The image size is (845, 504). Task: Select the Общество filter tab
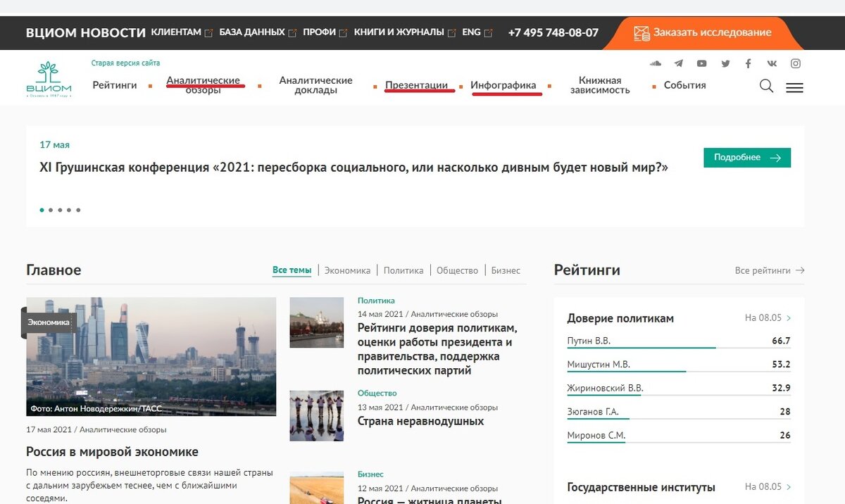coord(457,270)
